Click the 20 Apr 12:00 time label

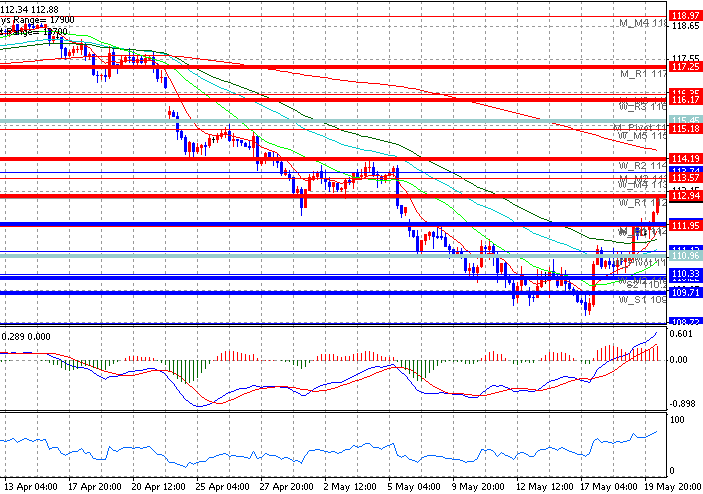tap(158, 486)
